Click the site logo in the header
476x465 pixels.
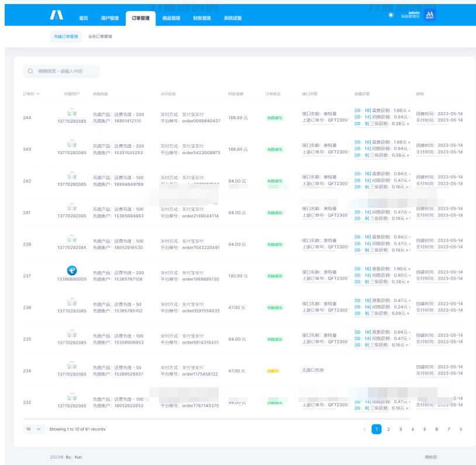(57, 15)
